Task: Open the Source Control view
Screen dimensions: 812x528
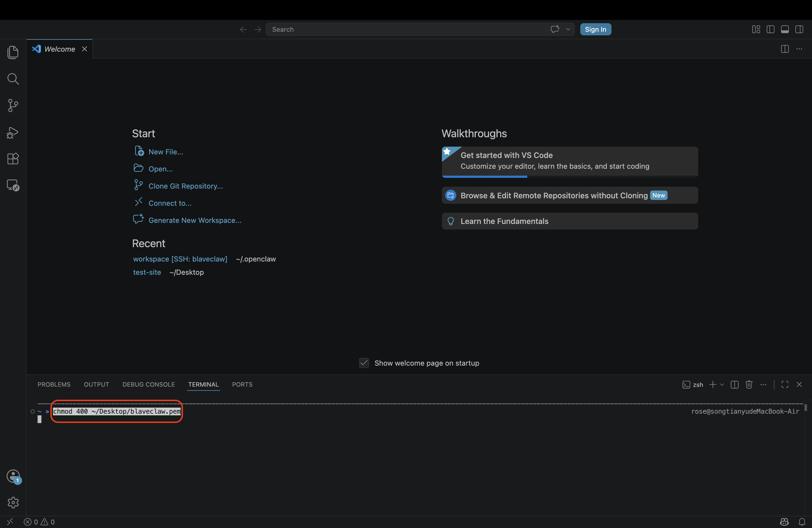Action: [13, 105]
